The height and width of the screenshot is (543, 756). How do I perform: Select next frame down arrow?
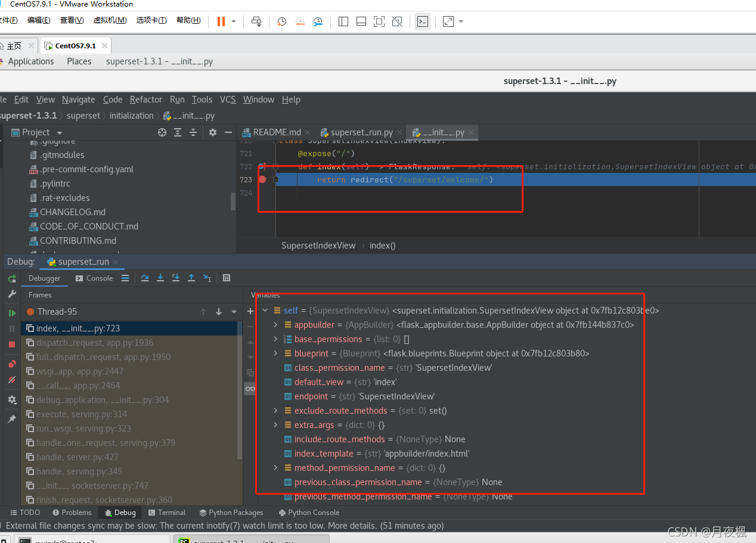(x=219, y=312)
